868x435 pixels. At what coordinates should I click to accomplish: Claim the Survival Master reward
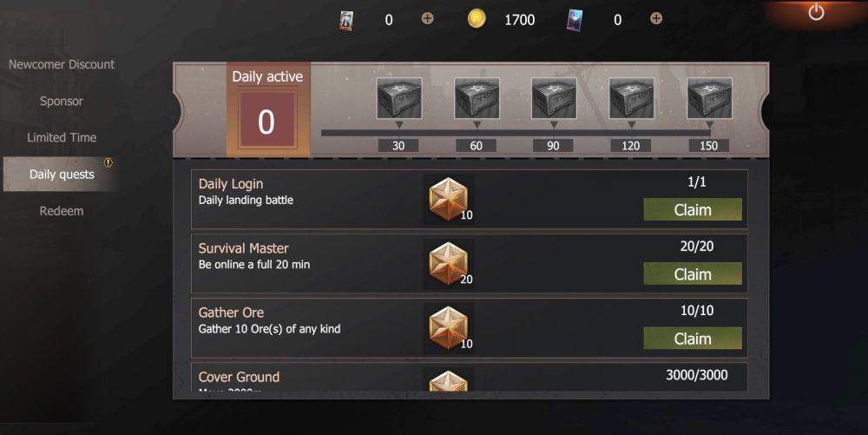[x=693, y=274]
